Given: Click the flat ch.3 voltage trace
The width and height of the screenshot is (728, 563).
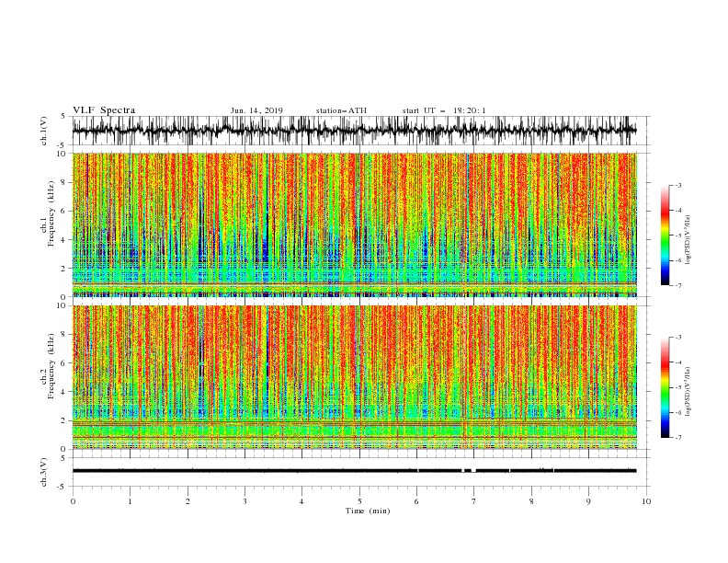Looking at the screenshot, I should [x=354, y=471].
